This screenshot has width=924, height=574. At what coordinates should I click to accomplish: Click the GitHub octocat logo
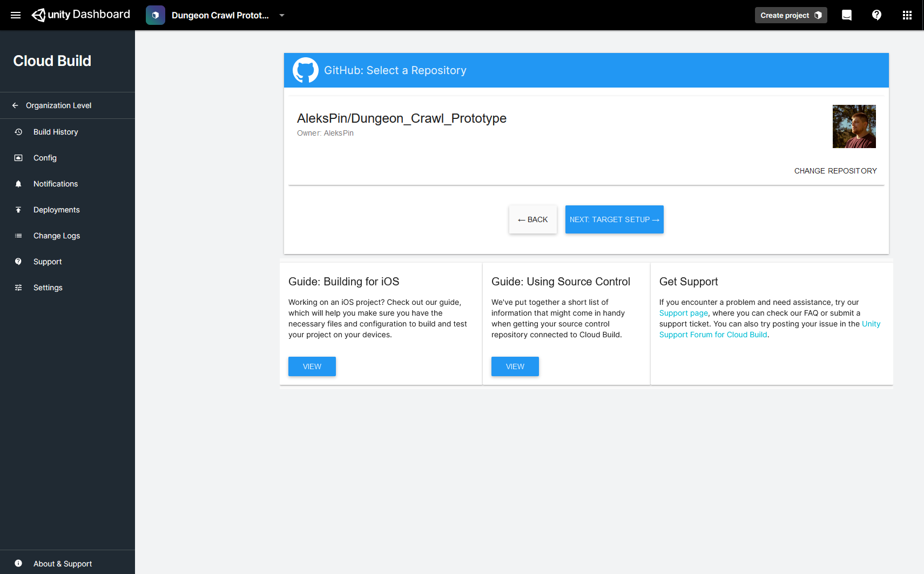point(306,70)
